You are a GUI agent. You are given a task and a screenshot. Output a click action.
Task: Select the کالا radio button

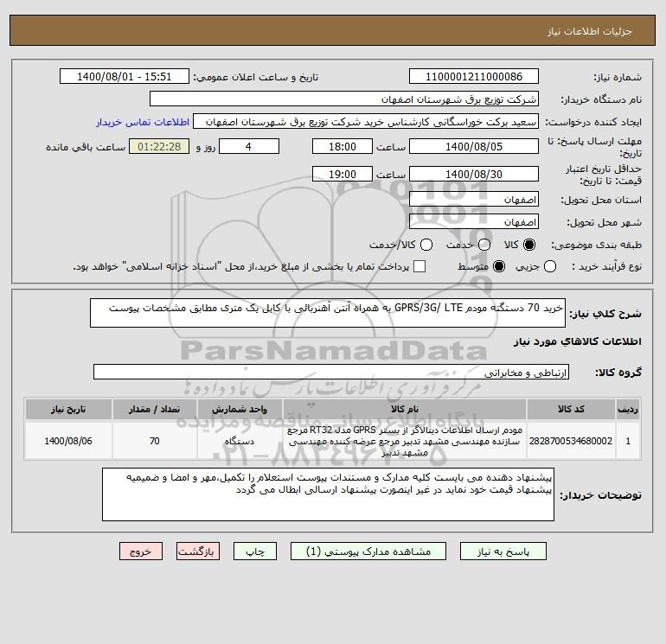(529, 245)
